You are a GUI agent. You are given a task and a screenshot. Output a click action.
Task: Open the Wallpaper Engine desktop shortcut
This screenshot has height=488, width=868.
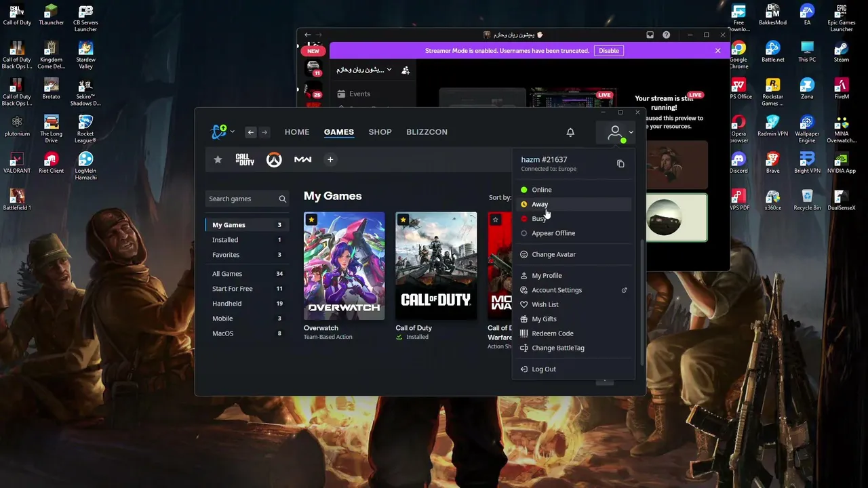point(807,129)
